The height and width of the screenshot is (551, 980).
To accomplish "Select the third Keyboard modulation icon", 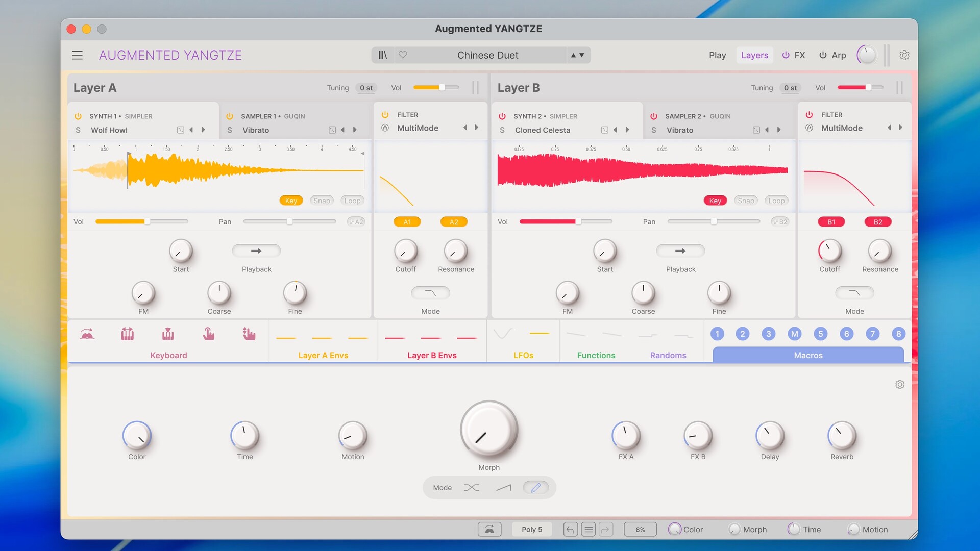I will pyautogui.click(x=168, y=334).
